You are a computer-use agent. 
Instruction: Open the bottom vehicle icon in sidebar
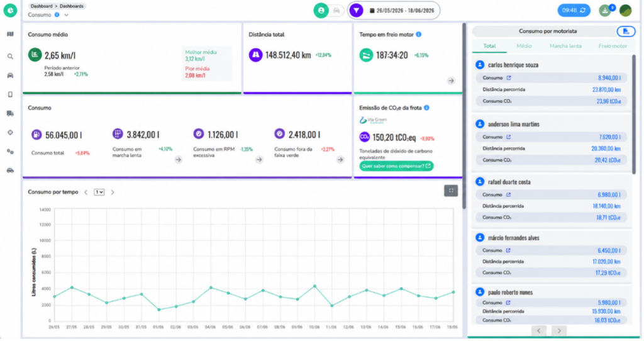10,170
